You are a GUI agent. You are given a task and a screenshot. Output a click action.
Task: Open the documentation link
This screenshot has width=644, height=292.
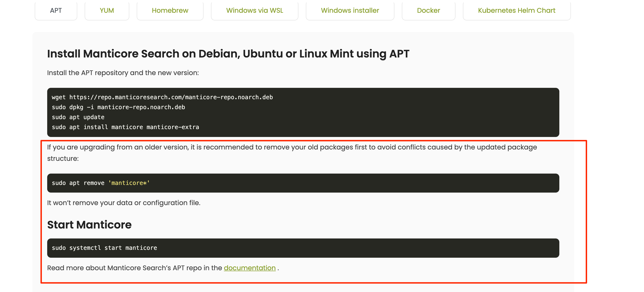pos(250,268)
